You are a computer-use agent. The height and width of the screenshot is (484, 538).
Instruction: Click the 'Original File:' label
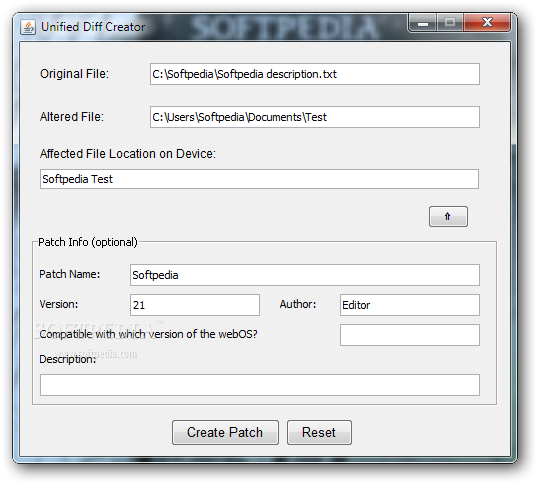74,74
